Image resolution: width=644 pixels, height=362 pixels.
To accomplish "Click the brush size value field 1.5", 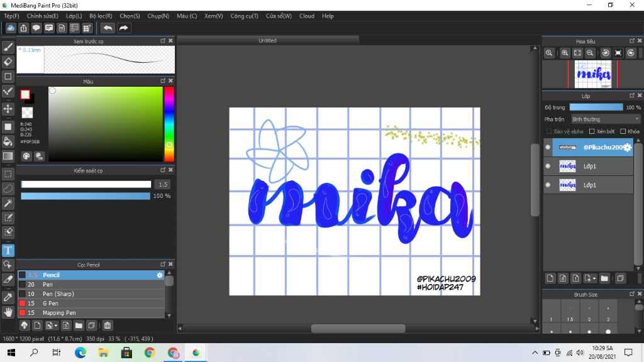I will click(163, 185).
